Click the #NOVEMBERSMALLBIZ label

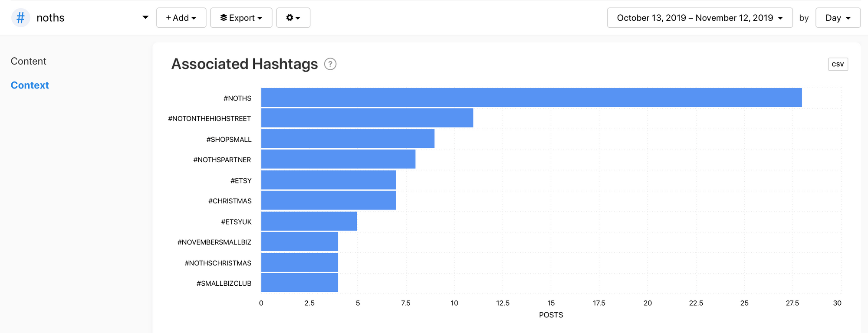pyautogui.click(x=214, y=242)
